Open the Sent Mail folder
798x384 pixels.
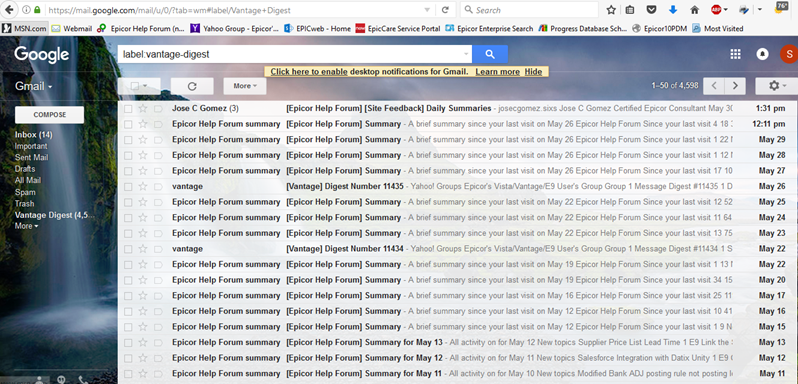click(x=32, y=158)
